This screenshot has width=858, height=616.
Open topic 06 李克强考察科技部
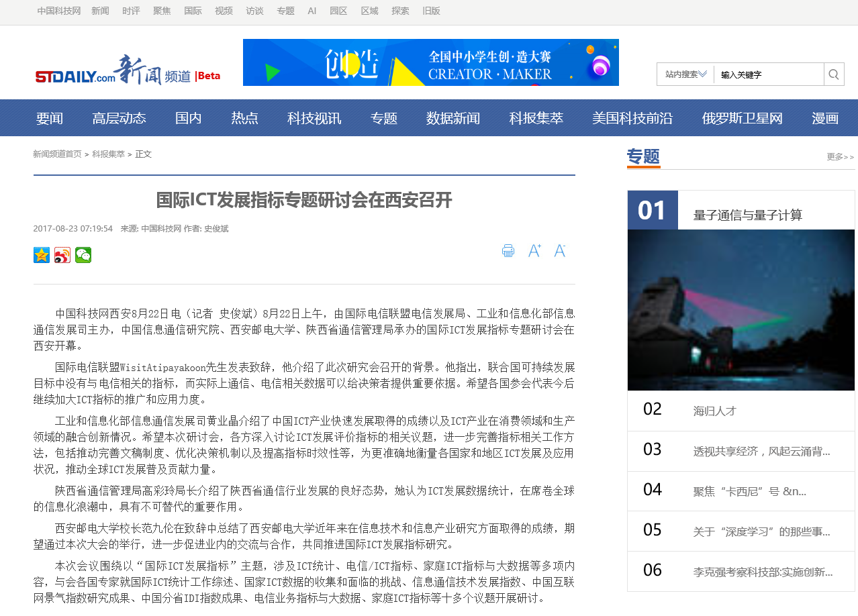pos(763,572)
